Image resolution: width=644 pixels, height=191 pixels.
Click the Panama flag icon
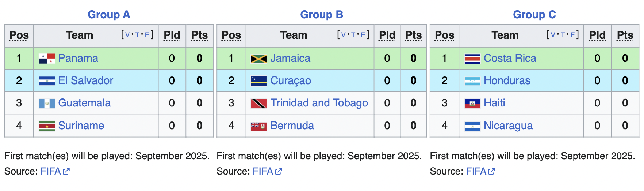pos(47,59)
